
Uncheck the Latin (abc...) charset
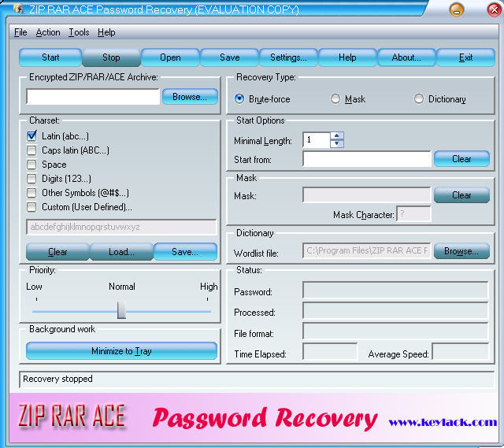tap(31, 136)
